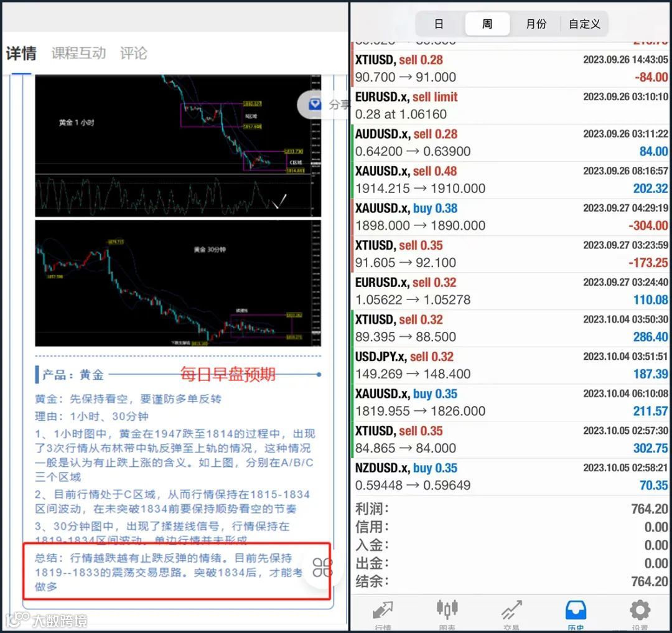
Task: Click the 结余 balance of 764.20
Action: [650, 581]
